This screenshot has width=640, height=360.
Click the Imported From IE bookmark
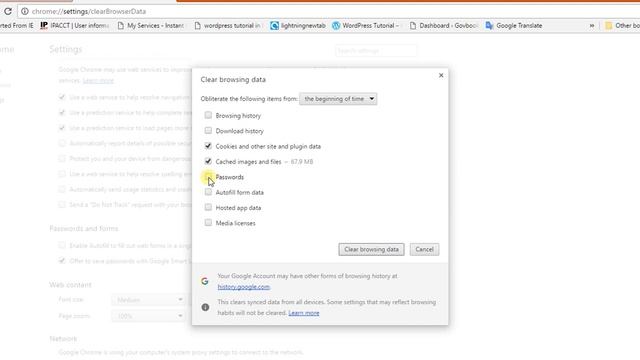coord(16,26)
